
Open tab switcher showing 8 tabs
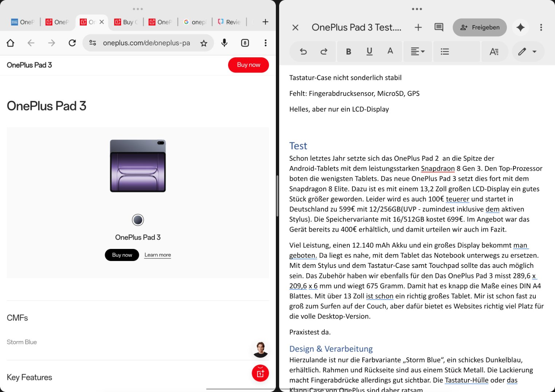point(245,43)
